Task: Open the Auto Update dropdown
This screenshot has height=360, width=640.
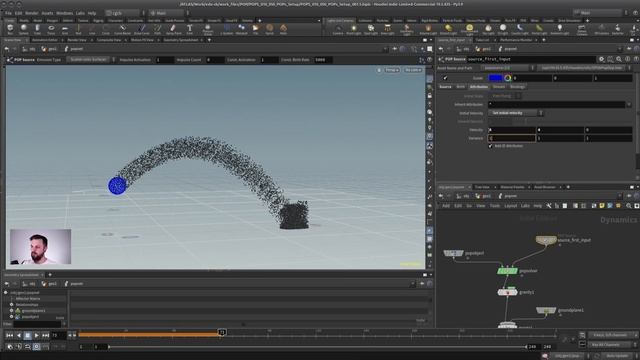Action: 619,356
